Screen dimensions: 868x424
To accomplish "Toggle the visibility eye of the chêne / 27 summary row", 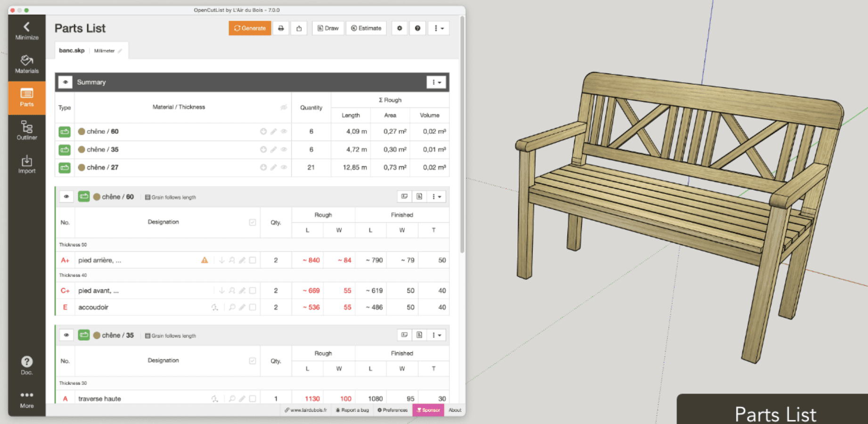I will [x=284, y=167].
